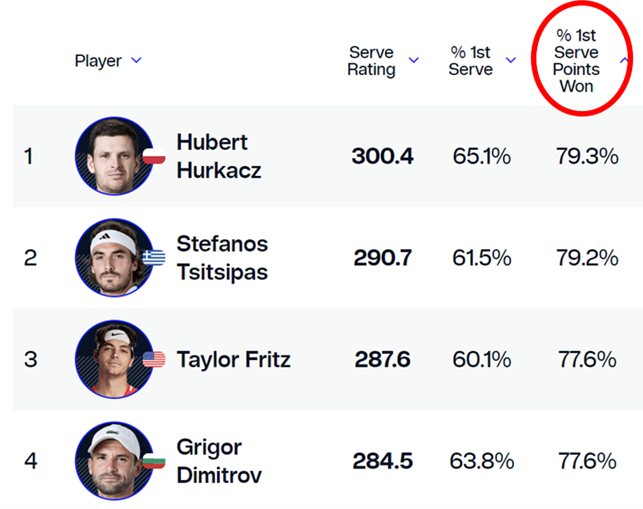
Task: Select the % 1st Serve Points Won header
Action: coord(576,61)
